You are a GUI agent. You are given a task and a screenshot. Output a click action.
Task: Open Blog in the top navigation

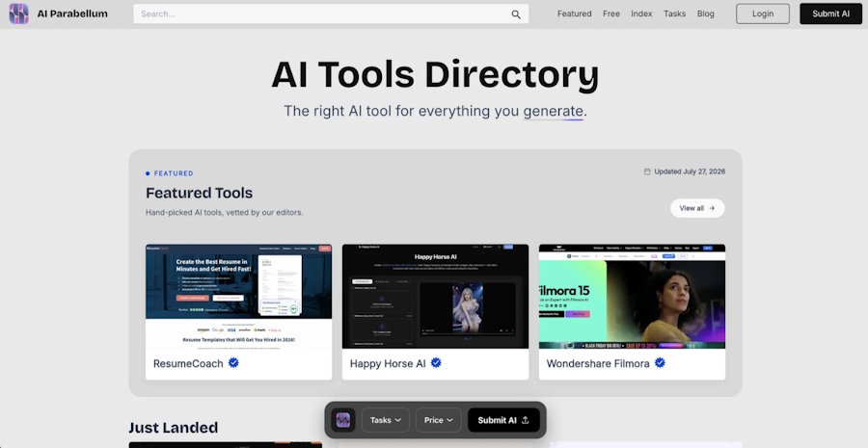pyautogui.click(x=705, y=13)
